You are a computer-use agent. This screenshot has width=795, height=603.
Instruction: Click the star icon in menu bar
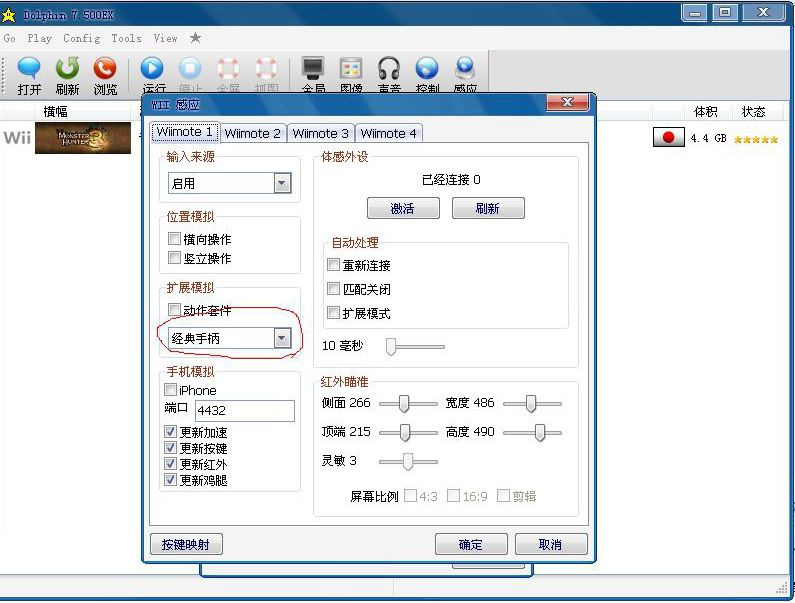click(x=195, y=38)
